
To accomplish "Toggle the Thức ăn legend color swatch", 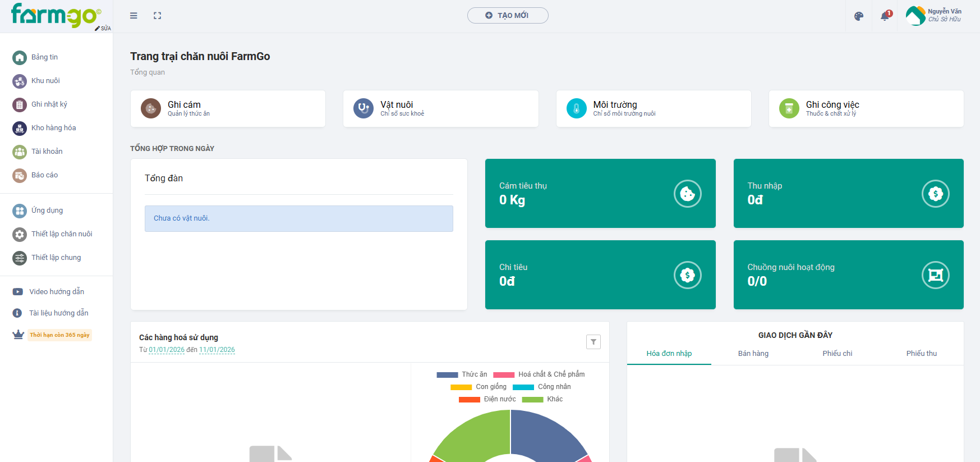I will (447, 375).
